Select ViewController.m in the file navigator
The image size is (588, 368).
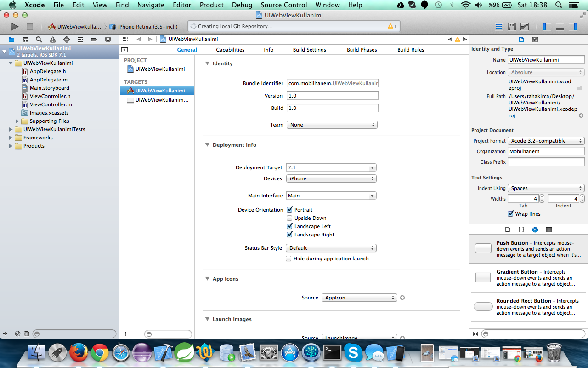click(x=51, y=104)
